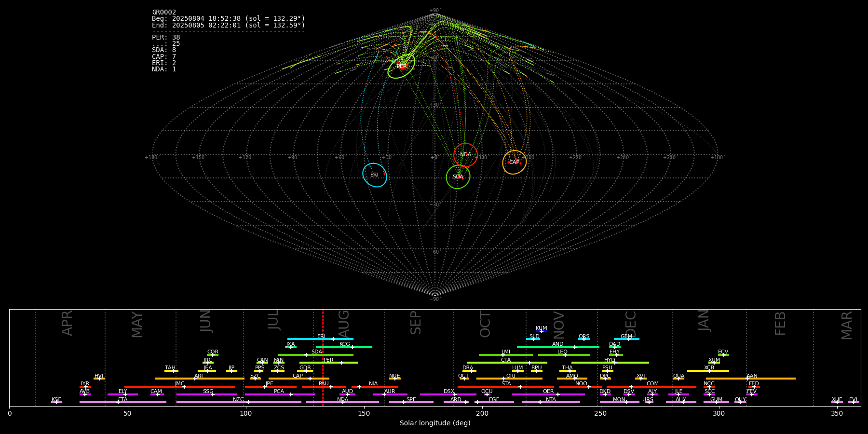Click the AND shower bar
Image resolution: width=868 pixels, height=434 pixels.
coord(558,347)
